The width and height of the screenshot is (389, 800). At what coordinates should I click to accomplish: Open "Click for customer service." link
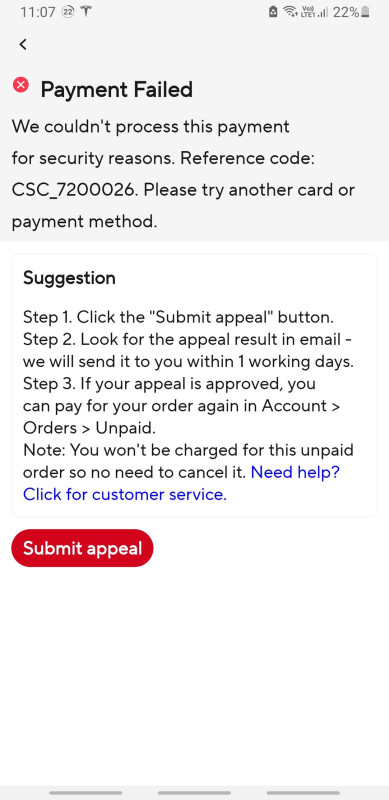125,494
